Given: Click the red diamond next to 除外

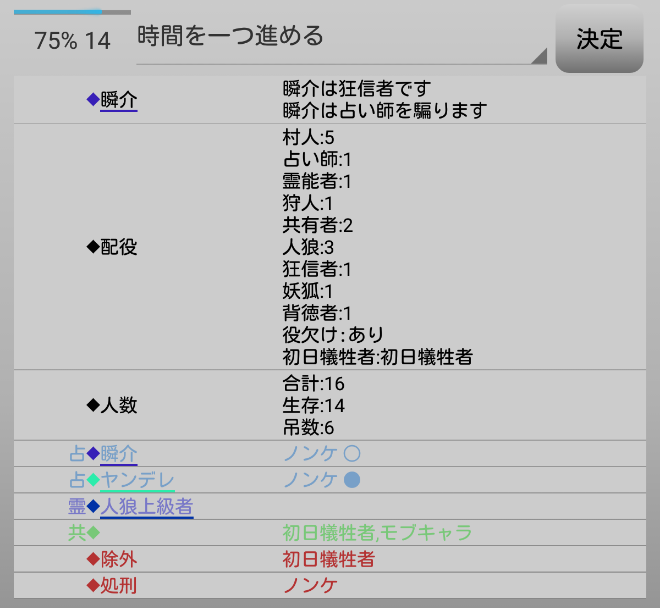Looking at the screenshot, I should [x=93, y=560].
